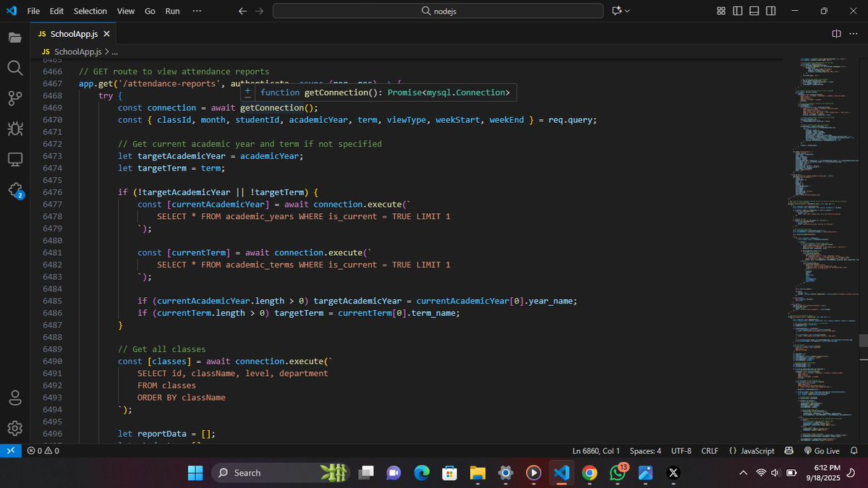This screenshot has width=868, height=488.
Task: Open the Explorer view in activity bar
Action: (15, 37)
